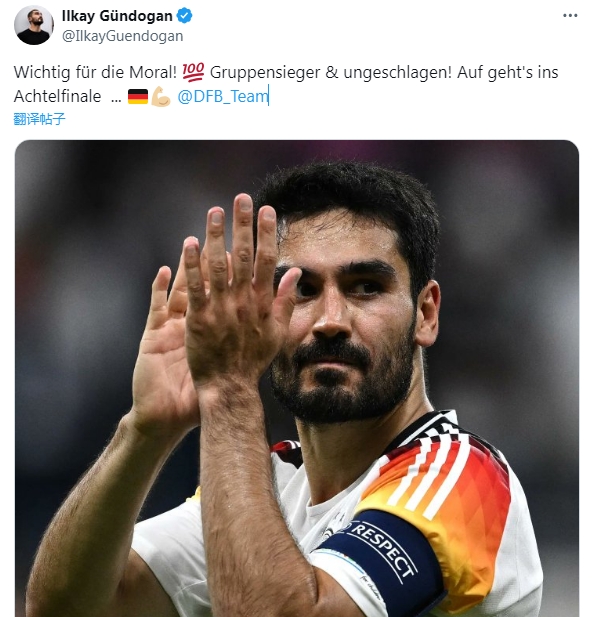This screenshot has height=617, width=594.
Task: Open the more options three-dot menu
Action: pyautogui.click(x=570, y=16)
